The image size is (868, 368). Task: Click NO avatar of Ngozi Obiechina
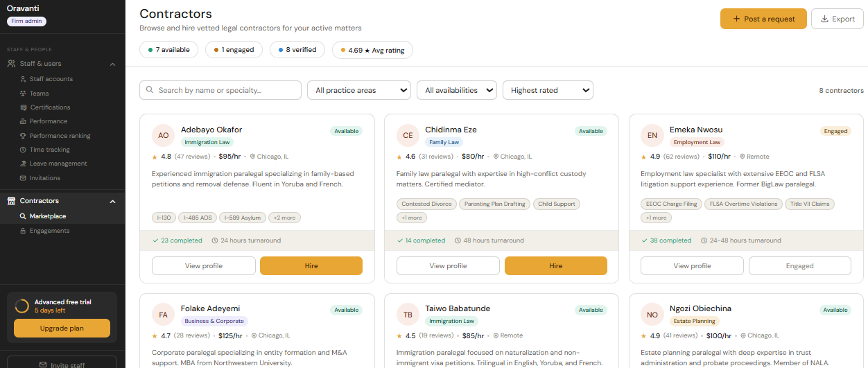tap(652, 315)
